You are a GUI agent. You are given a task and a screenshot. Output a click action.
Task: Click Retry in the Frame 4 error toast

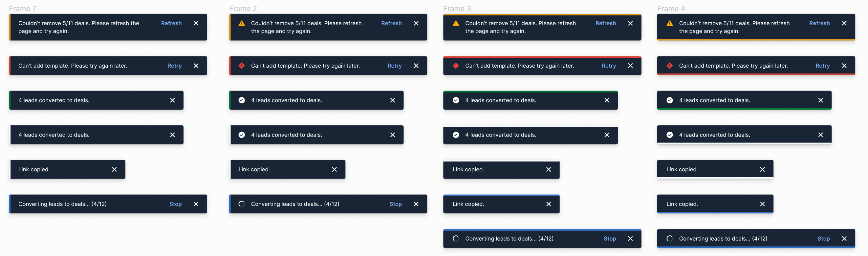(822, 66)
